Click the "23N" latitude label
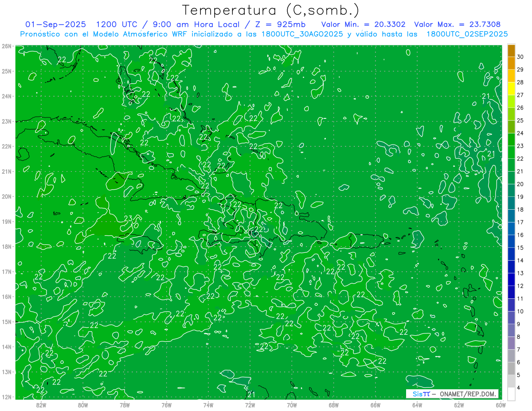 click(6, 121)
